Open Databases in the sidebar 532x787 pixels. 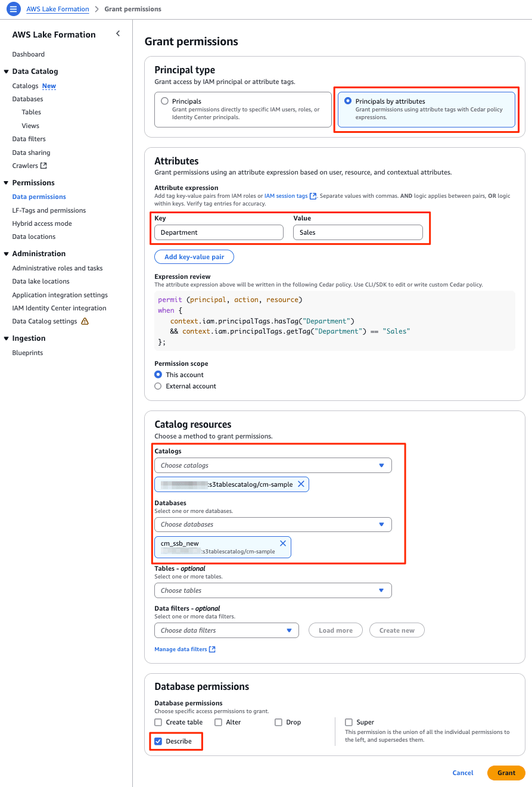[x=27, y=99]
